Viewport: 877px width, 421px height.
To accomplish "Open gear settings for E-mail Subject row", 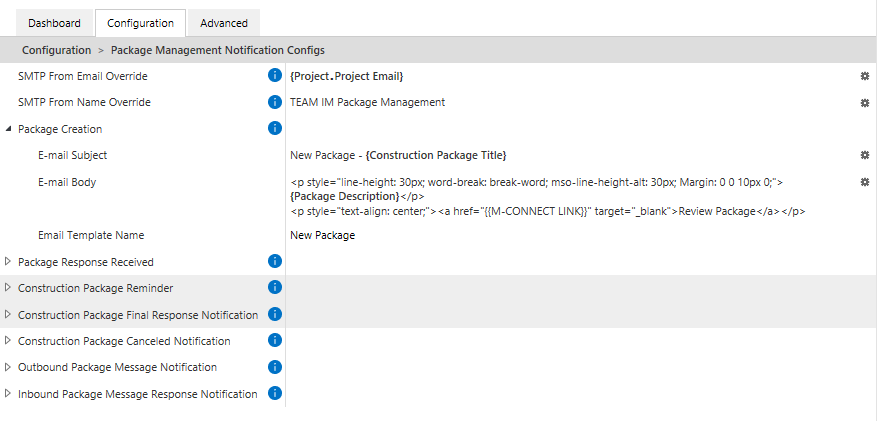I will click(865, 155).
